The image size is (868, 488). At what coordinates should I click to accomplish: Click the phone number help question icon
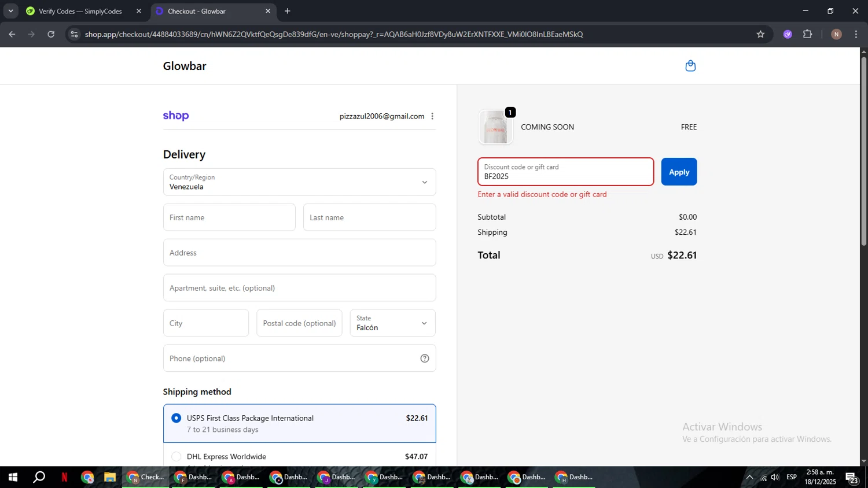pyautogui.click(x=425, y=358)
